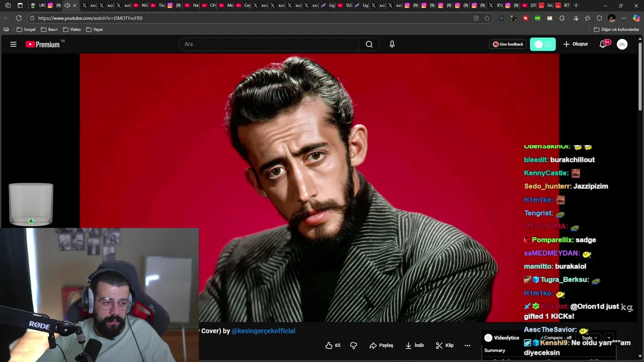Open the YouTube hamburger guide menu
Viewport: 644px width, 362px height.
click(14, 44)
